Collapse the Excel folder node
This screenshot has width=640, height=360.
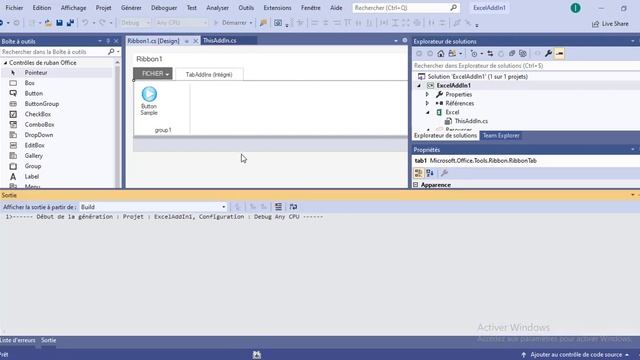pyautogui.click(x=428, y=112)
